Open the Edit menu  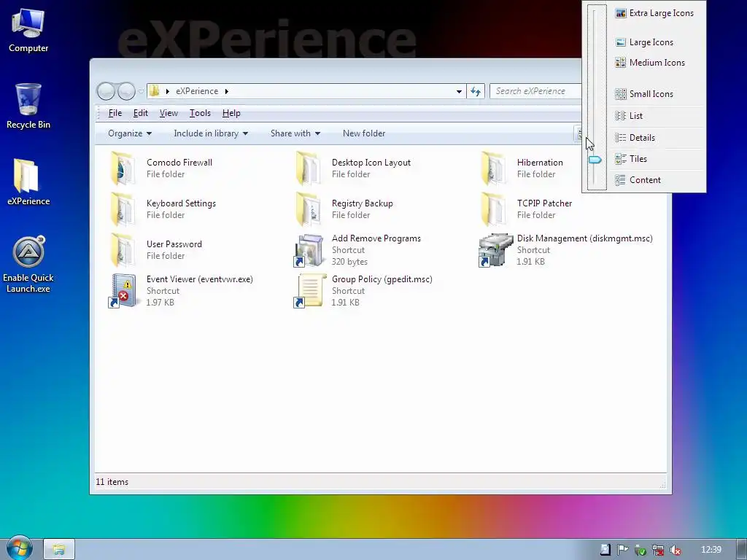tap(141, 113)
